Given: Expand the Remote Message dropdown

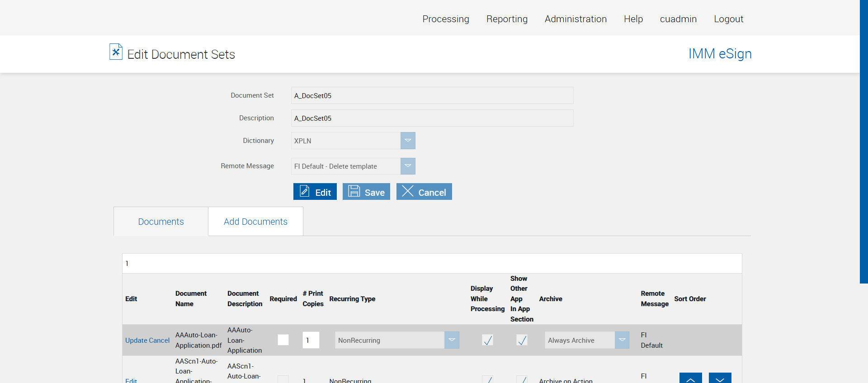Looking at the screenshot, I should coord(408,166).
